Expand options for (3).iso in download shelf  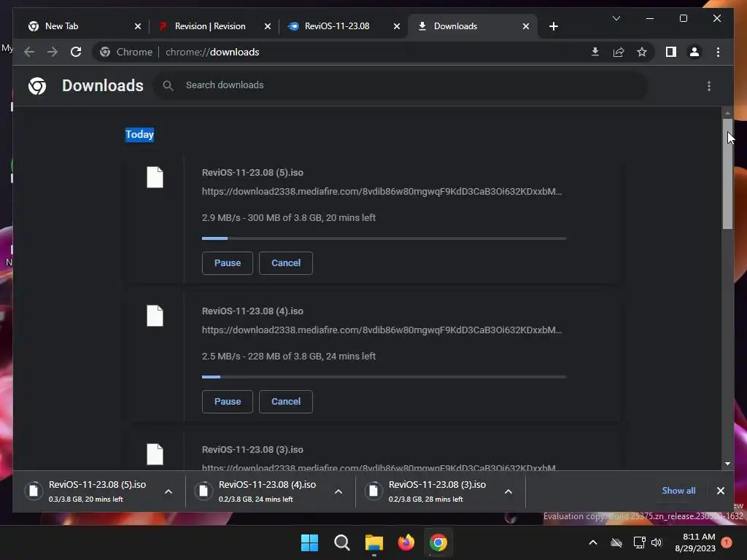[508, 491]
